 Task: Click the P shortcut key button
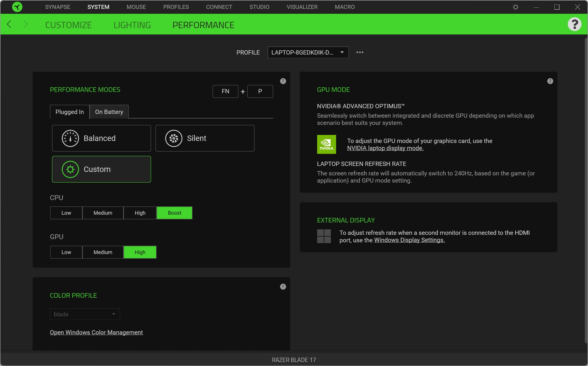[x=260, y=92]
